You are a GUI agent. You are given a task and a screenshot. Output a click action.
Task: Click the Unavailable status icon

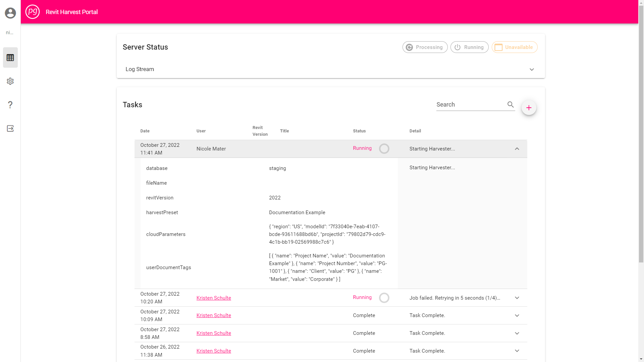click(x=498, y=47)
